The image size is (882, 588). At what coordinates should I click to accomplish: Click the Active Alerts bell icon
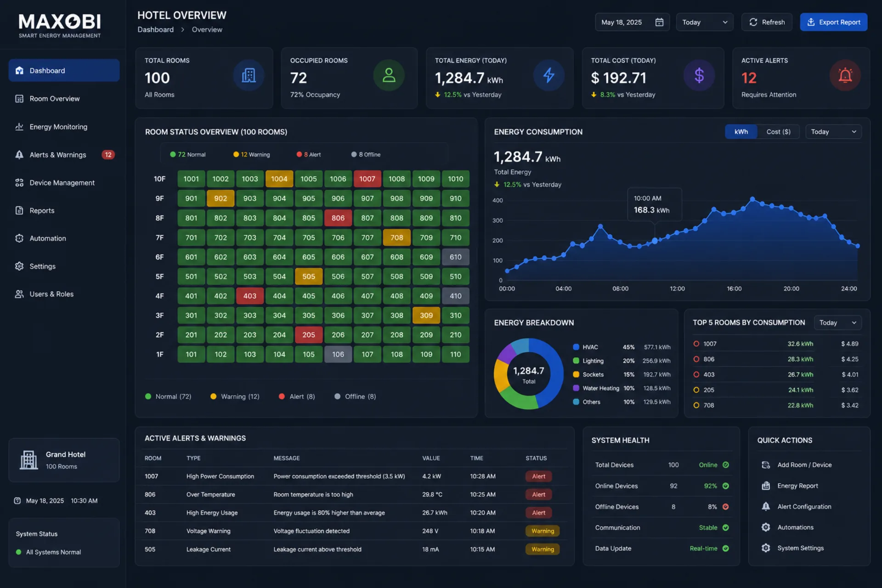[x=845, y=75]
